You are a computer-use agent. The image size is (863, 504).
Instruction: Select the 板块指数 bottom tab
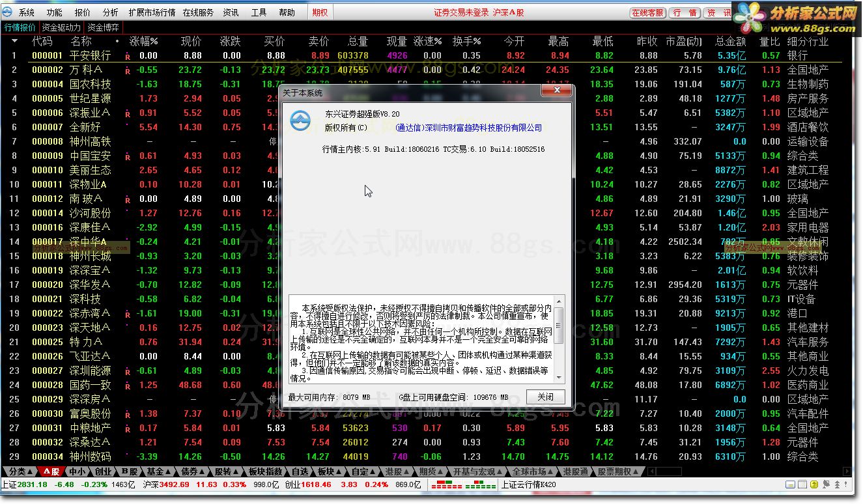click(266, 471)
